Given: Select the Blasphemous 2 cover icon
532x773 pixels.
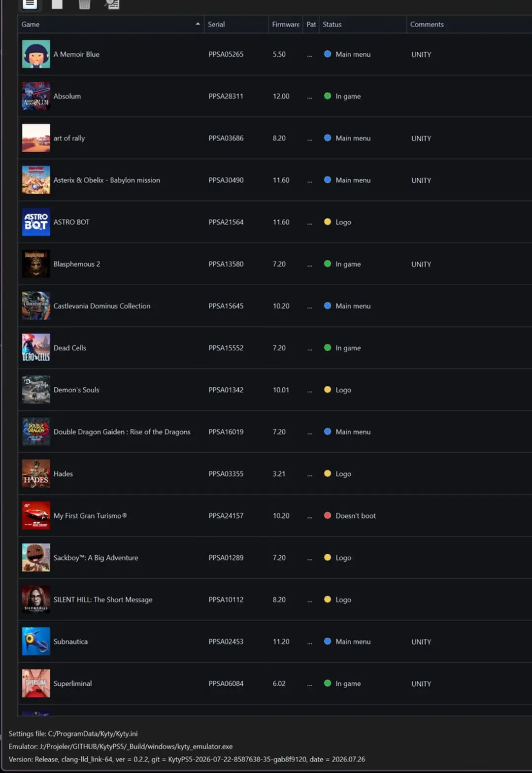Looking at the screenshot, I should 36,264.
